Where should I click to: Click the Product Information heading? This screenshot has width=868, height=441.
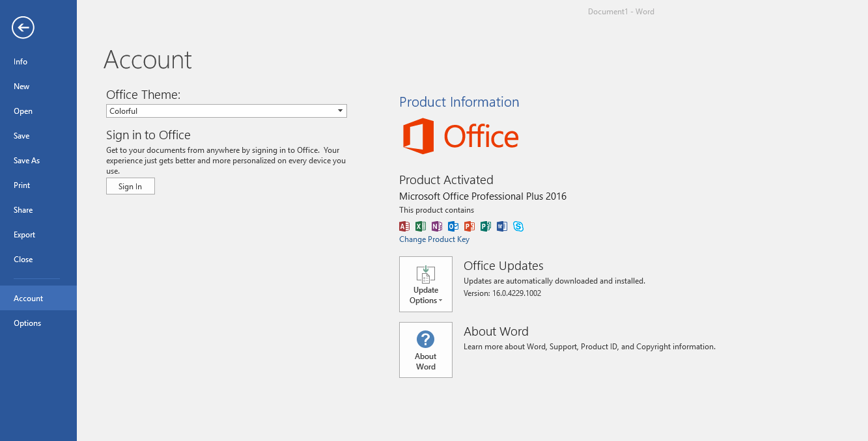click(459, 102)
